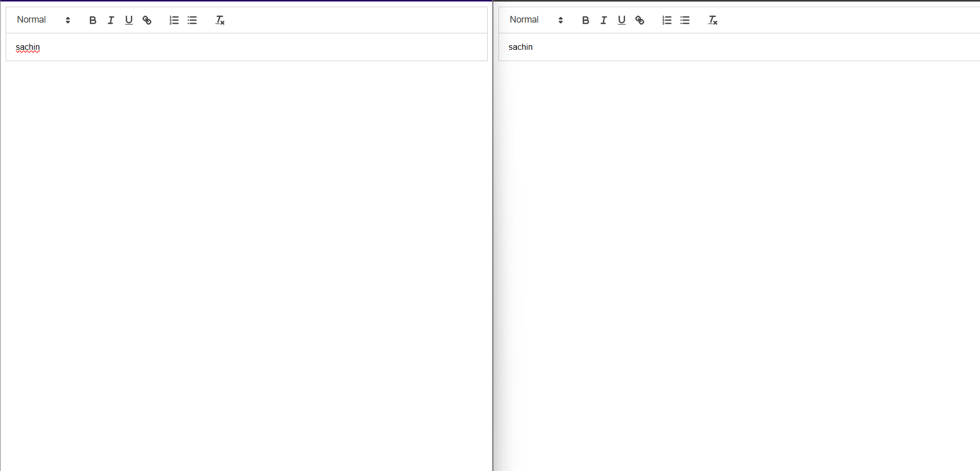Screen dimensions: 980x471
Task: Clear formatting in the right editor
Action: point(713,20)
